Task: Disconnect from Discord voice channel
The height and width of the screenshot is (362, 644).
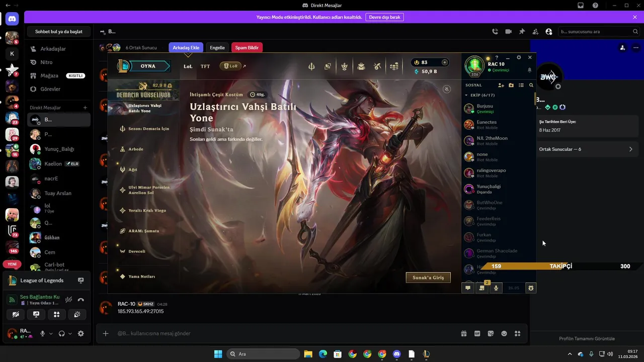Action: [80, 300]
